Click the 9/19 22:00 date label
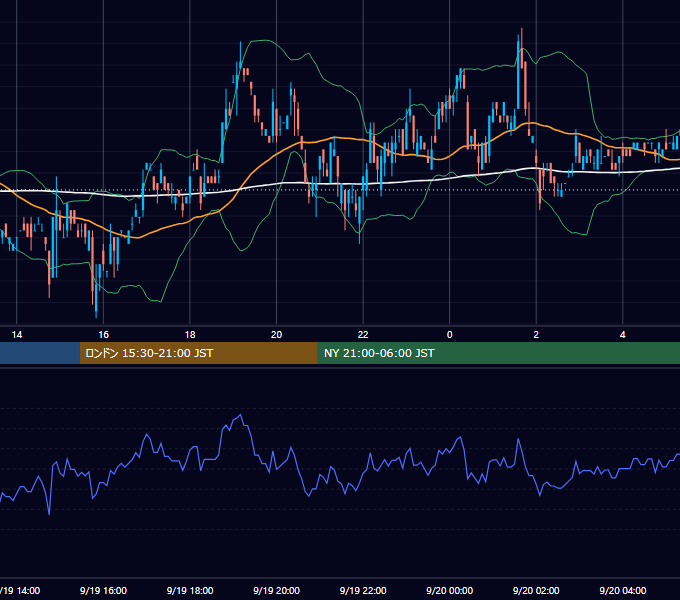This screenshot has width=680, height=600. tap(363, 590)
